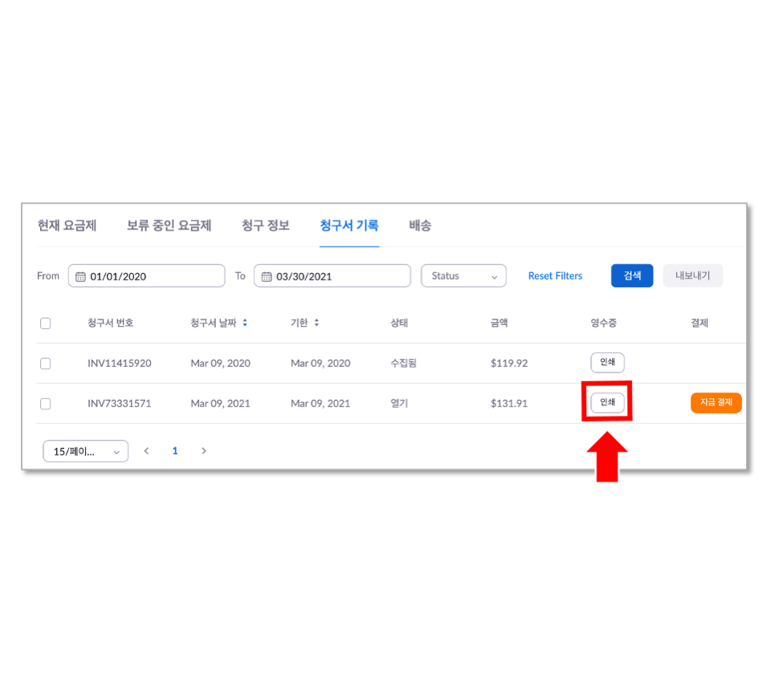Screen dimensions: 771x700
Task: Click 인쇄 for the $131.91 invoice
Action: tap(607, 402)
